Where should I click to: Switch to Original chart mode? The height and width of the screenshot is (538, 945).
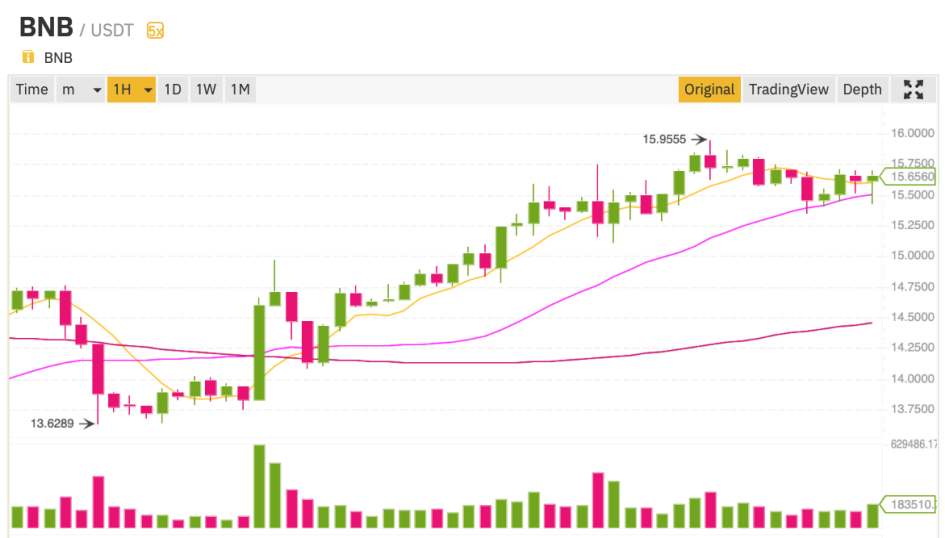tap(709, 90)
